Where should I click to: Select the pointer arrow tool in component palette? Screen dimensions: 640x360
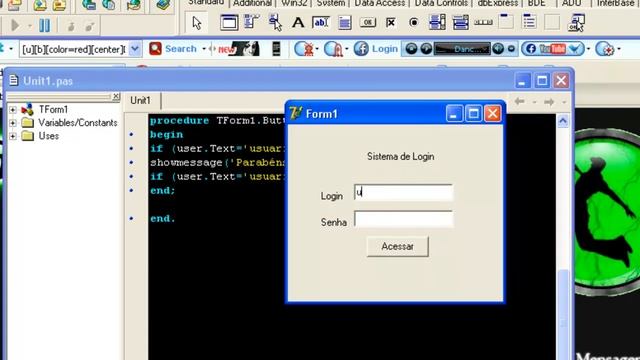pos(197,23)
